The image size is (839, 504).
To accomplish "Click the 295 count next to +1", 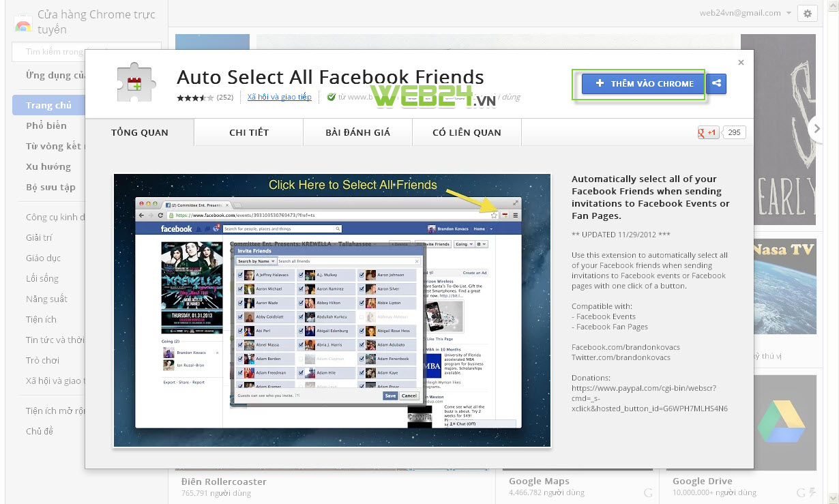I will coord(734,132).
